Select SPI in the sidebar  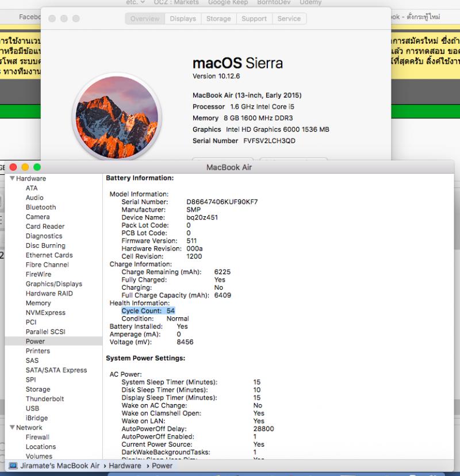(31, 379)
